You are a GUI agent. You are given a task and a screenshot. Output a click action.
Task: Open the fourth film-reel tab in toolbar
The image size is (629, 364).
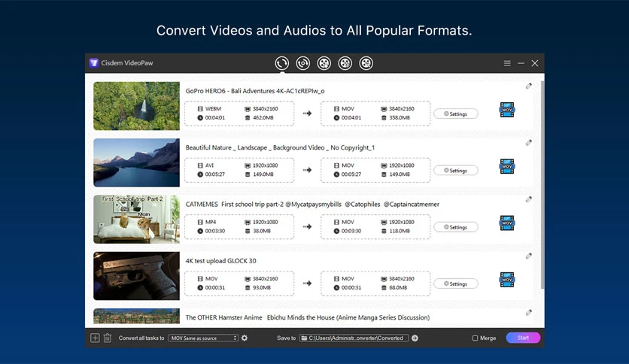tap(345, 63)
